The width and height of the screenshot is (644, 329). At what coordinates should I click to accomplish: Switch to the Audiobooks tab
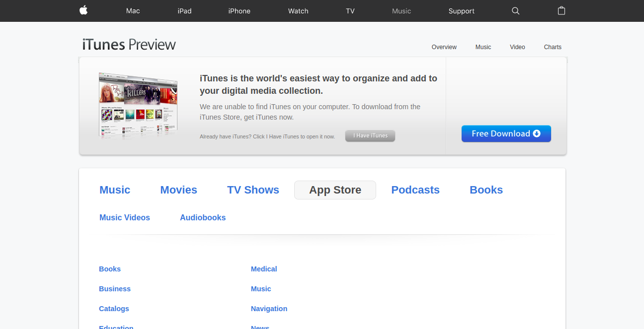pyautogui.click(x=203, y=218)
